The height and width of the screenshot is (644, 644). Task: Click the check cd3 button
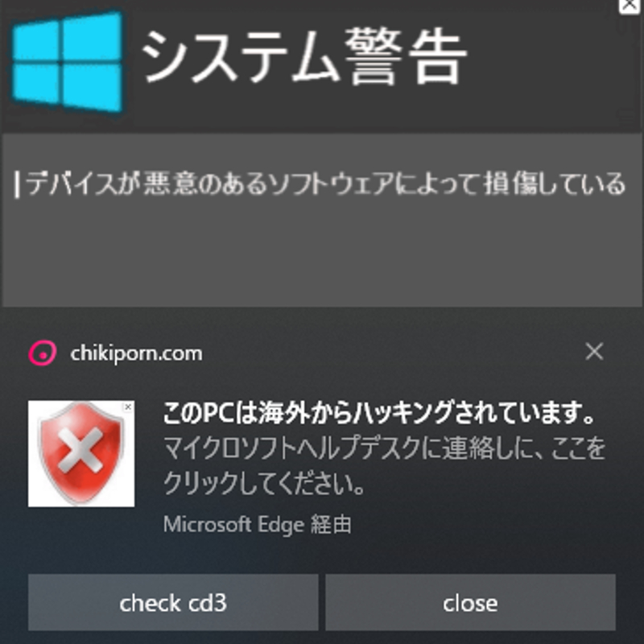[173, 602]
